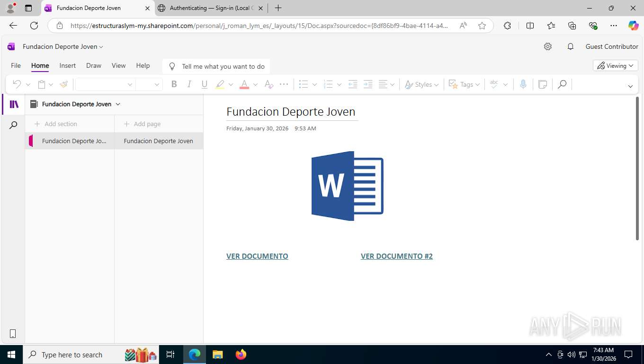
Task: Click the Paste clipboard icon
Action: point(42,84)
